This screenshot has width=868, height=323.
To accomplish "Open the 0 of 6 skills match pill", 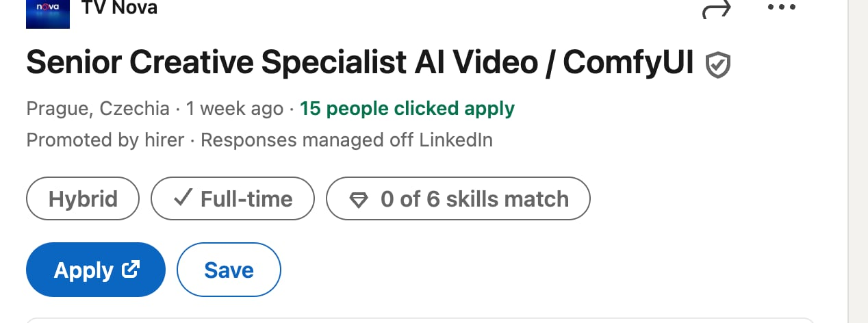I will pos(458,199).
